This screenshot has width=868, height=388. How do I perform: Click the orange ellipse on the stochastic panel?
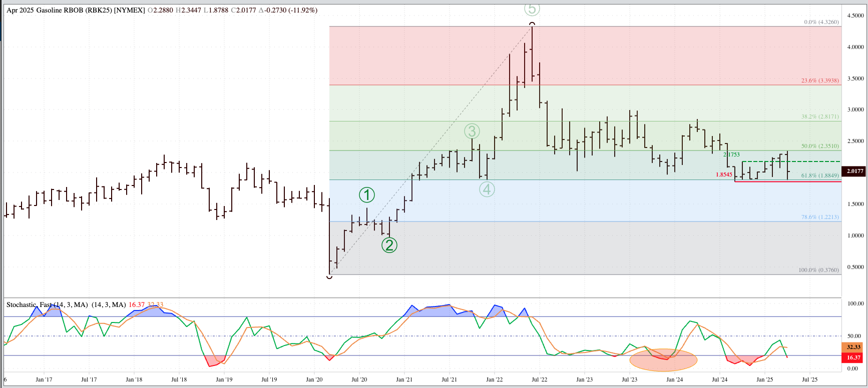663,360
